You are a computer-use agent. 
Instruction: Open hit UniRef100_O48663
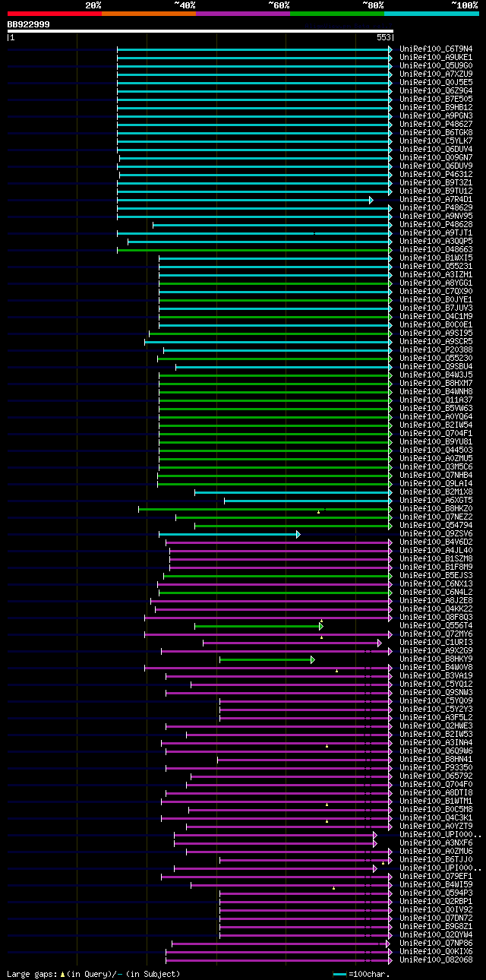[436, 249]
